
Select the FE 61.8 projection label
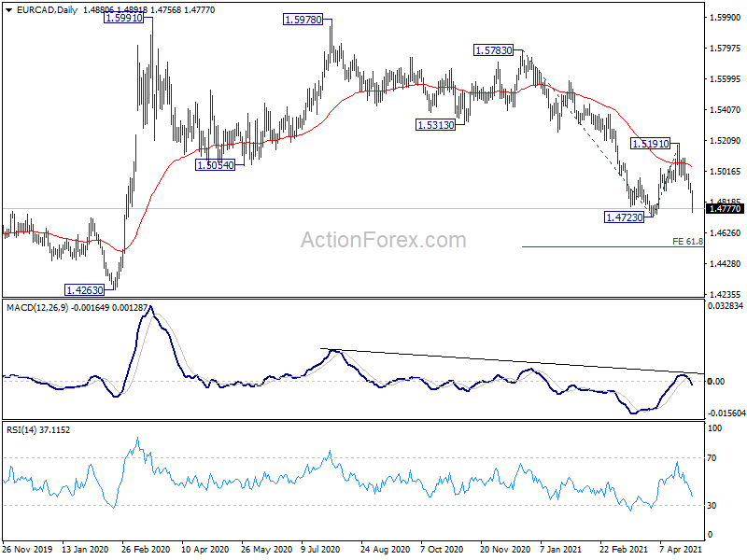click(687, 242)
